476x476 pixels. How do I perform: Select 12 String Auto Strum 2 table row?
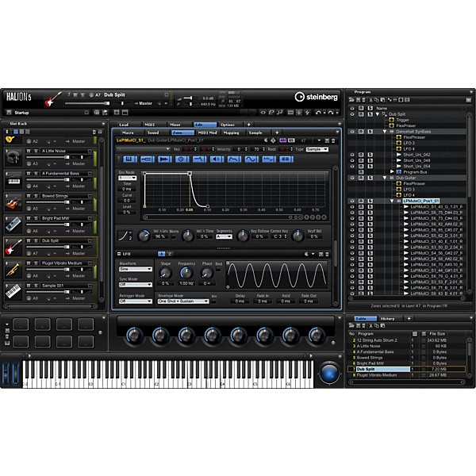click(406, 340)
